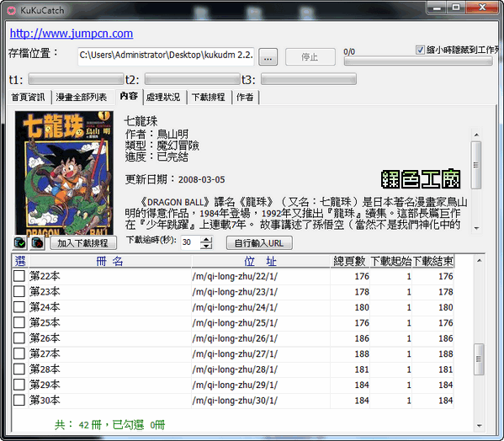This screenshot has width=504, height=441.
Task: Click path /m/qi-long-zhu/25/1/
Action: (x=235, y=322)
